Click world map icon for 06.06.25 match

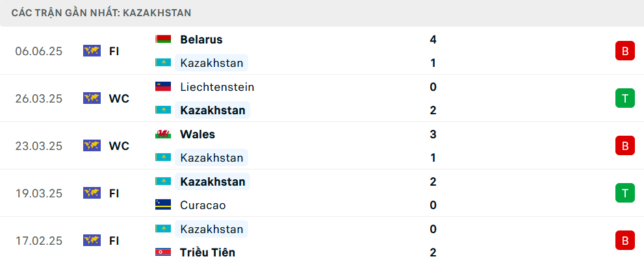click(x=92, y=51)
